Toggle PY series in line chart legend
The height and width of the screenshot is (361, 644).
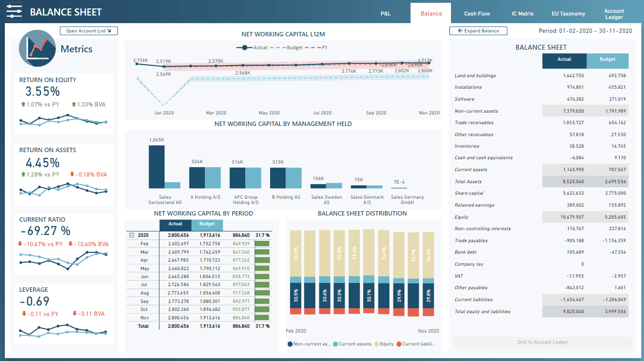pyautogui.click(x=312, y=47)
